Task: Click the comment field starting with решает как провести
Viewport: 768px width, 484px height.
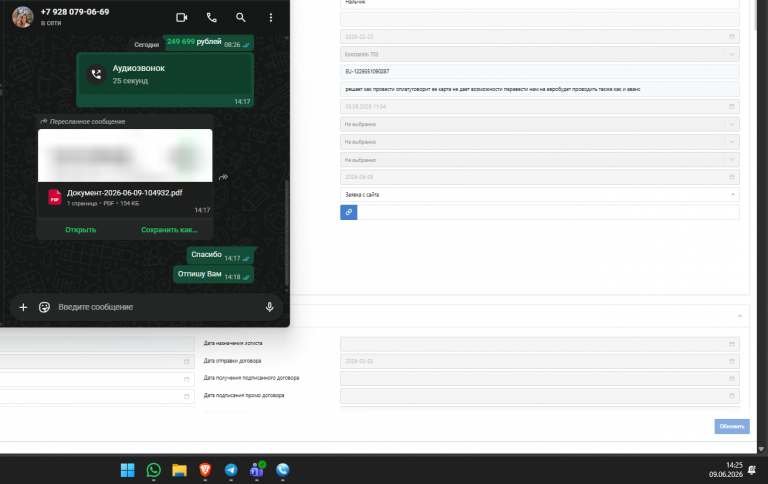Action: [x=540, y=89]
